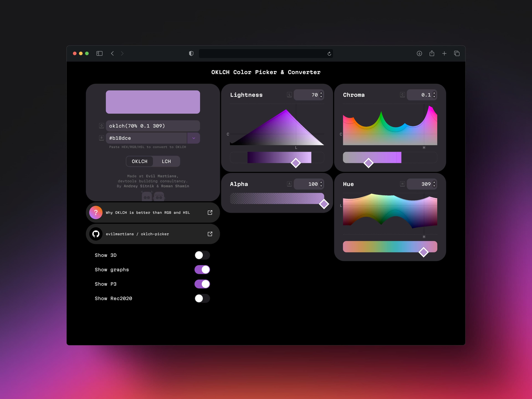Reload the page with refresh icon
This screenshot has height=399, width=532.
click(x=329, y=54)
